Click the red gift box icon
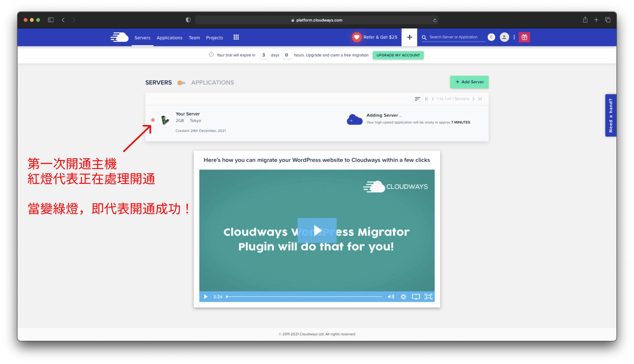Screen dimensions: 634x364 525,37
